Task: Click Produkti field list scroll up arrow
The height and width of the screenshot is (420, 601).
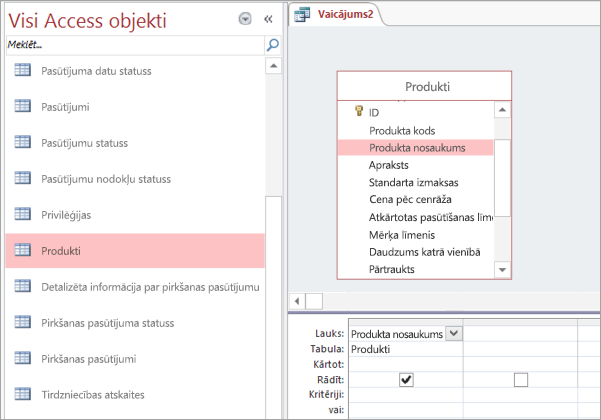Action: (502, 110)
